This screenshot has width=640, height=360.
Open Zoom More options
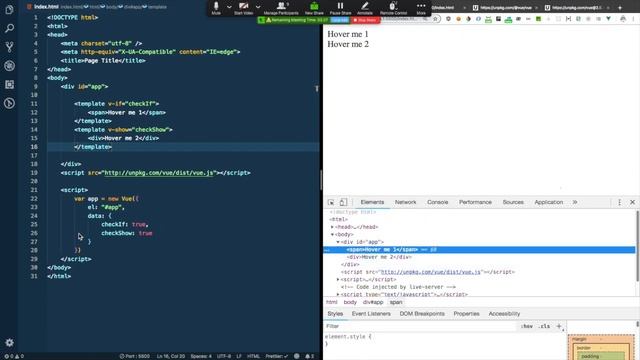point(421,8)
